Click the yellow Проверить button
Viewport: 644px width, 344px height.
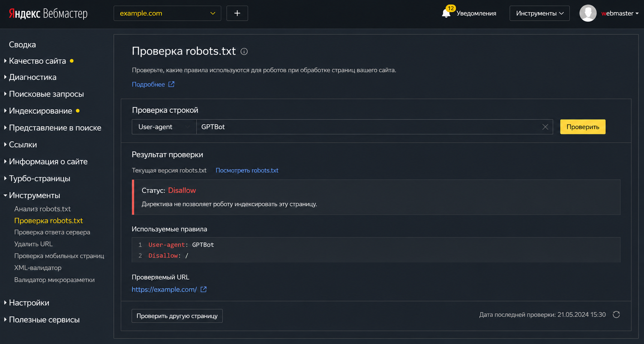[582, 127]
